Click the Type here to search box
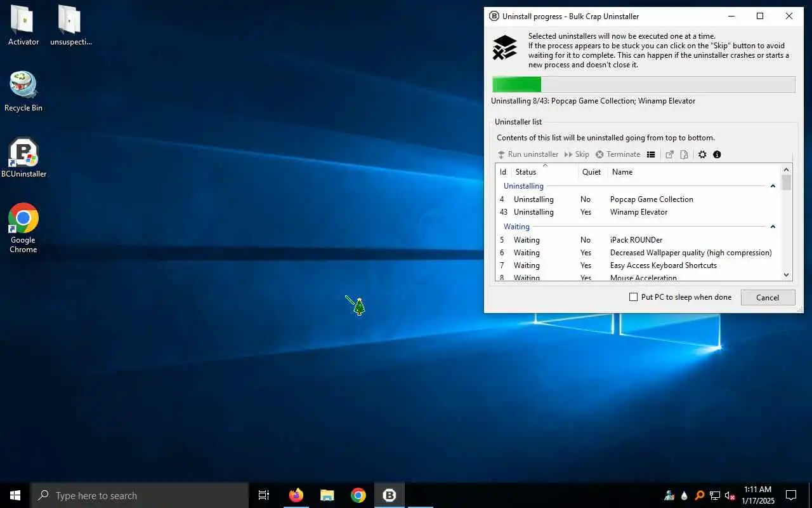The height and width of the screenshot is (508, 812). tap(140, 495)
